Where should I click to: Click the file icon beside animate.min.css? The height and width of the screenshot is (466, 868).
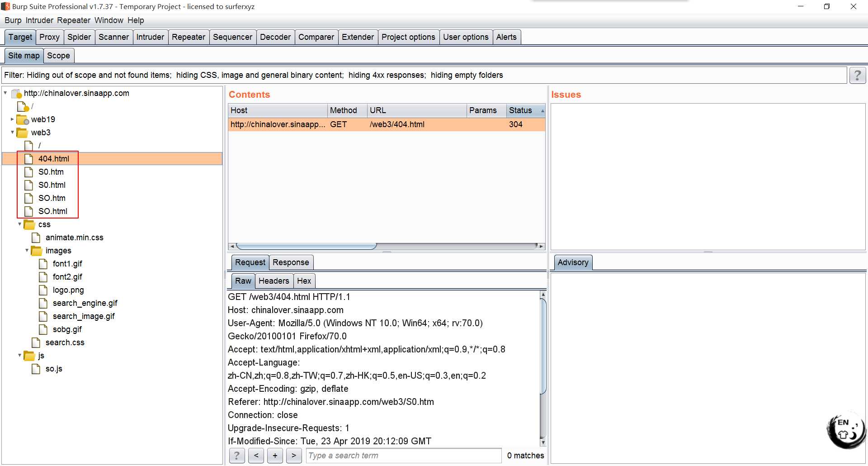(36, 238)
